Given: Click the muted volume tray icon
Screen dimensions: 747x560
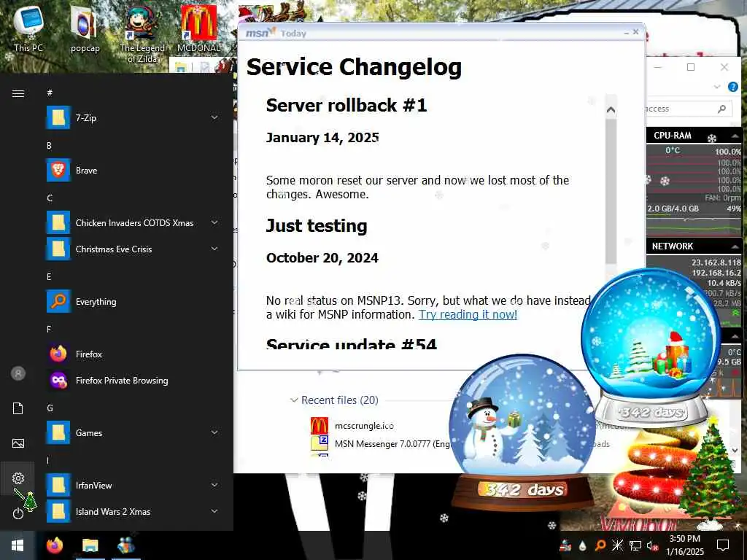Looking at the screenshot, I should click(652, 545).
